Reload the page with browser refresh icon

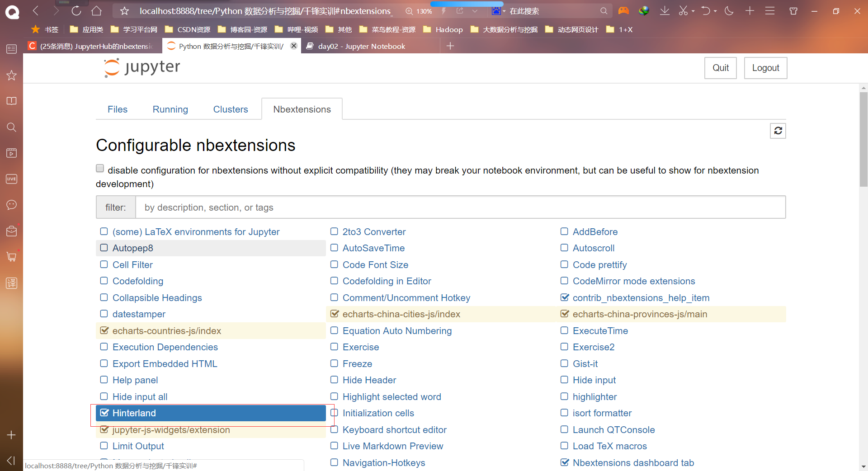click(76, 11)
